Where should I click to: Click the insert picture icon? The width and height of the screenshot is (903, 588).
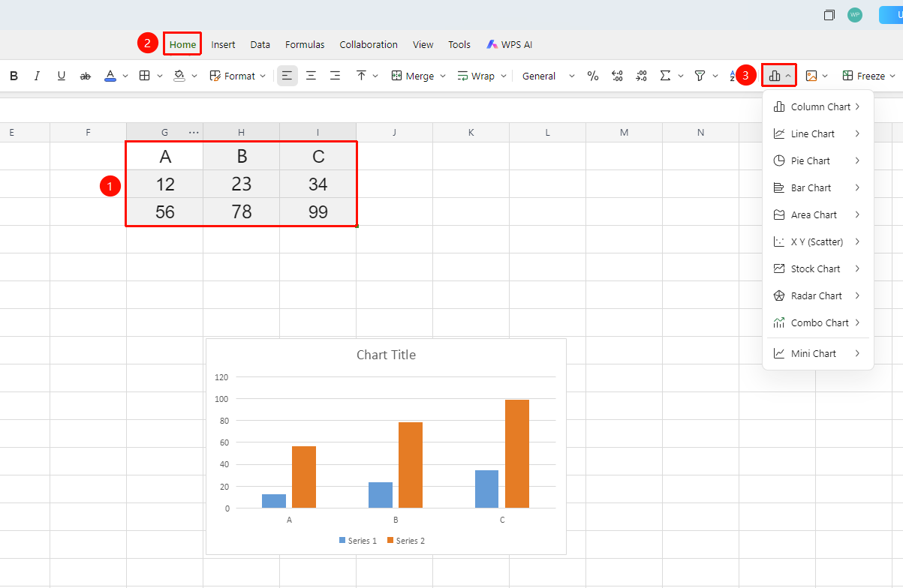(811, 76)
